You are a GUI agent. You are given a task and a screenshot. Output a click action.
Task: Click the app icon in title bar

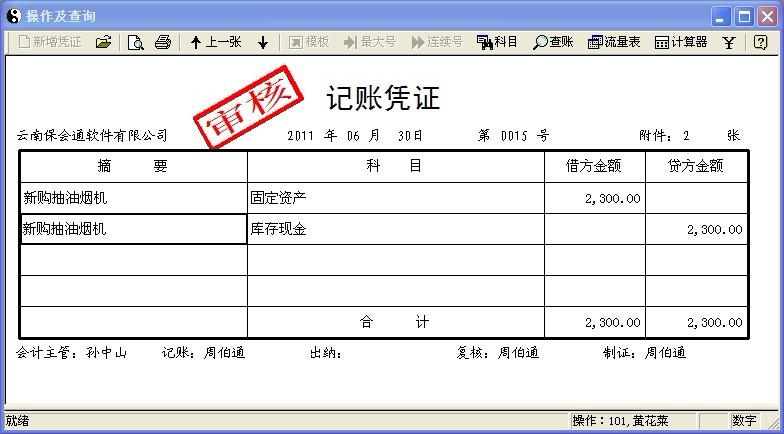13,16
